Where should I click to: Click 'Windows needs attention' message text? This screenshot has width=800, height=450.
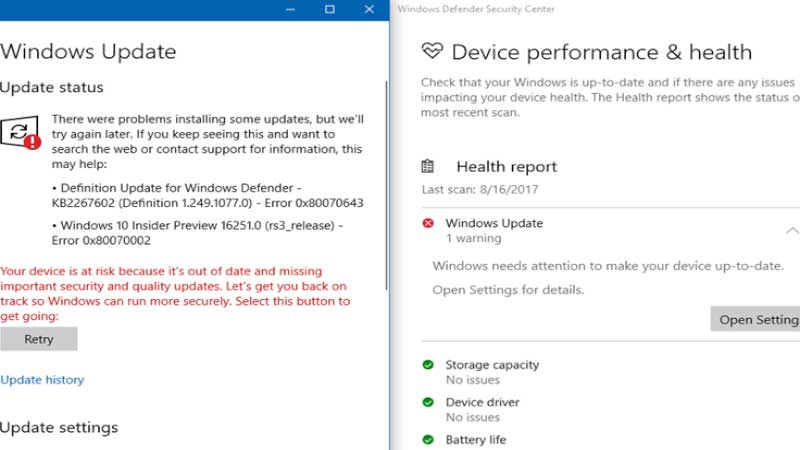point(608,266)
